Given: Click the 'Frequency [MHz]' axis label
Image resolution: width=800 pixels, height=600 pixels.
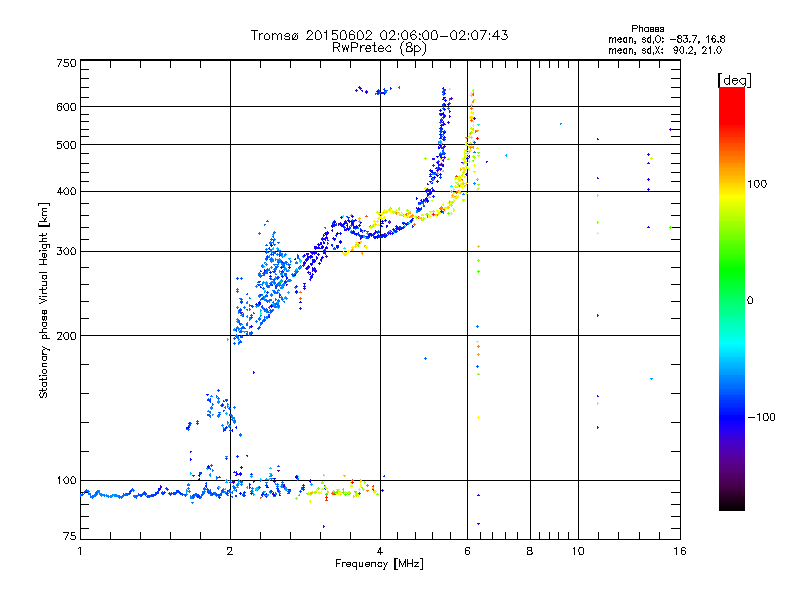Looking at the screenshot, I should click(x=379, y=564).
